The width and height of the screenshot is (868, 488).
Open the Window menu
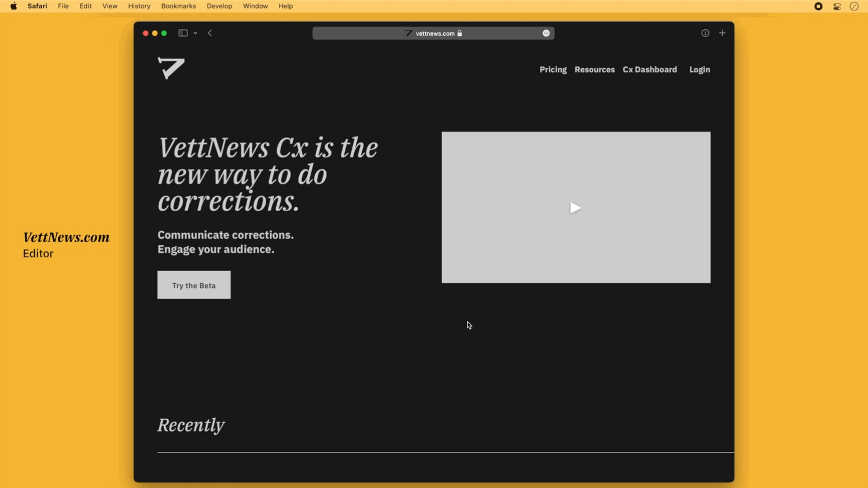(255, 6)
